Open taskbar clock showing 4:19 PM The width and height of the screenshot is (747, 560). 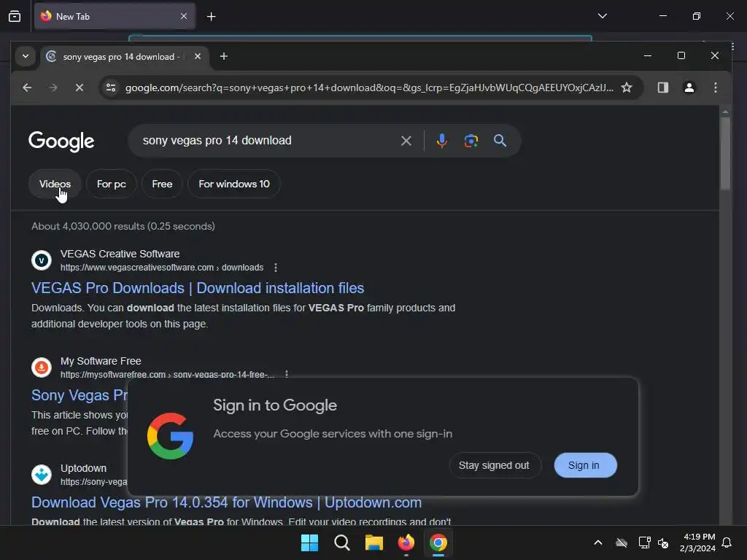click(698, 542)
